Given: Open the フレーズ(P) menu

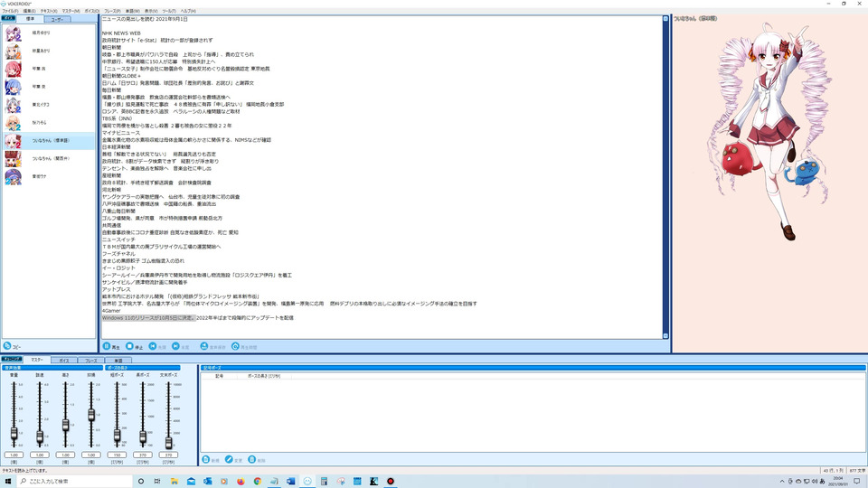Looking at the screenshot, I should click(x=112, y=11).
